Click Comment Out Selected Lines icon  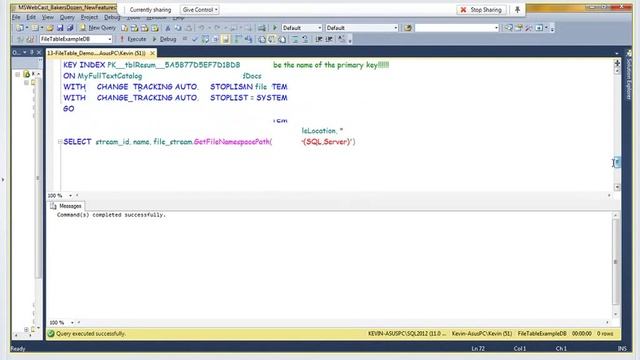pos(295,39)
